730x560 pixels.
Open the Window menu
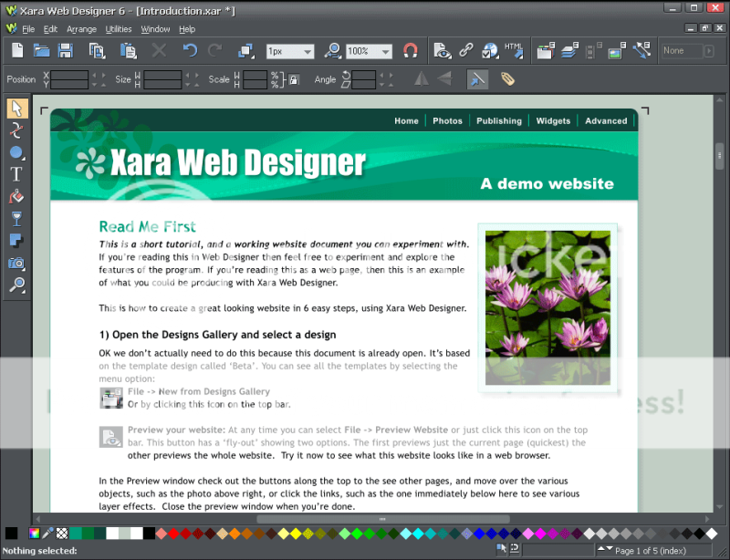click(x=155, y=29)
